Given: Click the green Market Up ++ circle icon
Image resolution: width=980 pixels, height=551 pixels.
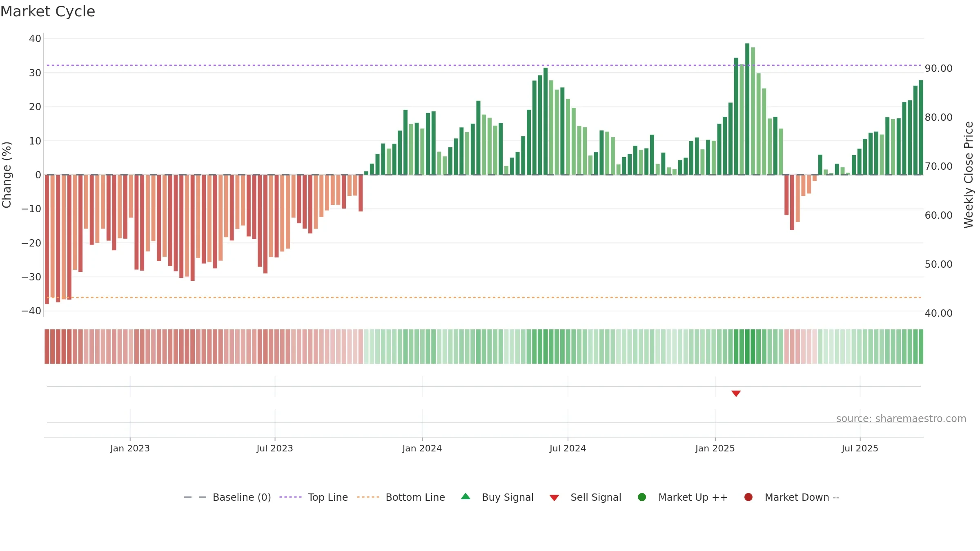Looking at the screenshot, I should point(642,497).
